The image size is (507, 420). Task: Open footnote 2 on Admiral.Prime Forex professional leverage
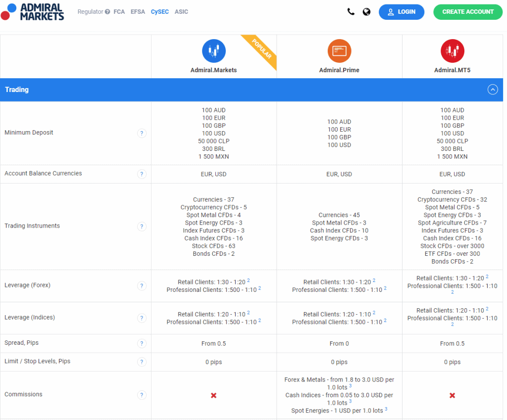click(385, 288)
